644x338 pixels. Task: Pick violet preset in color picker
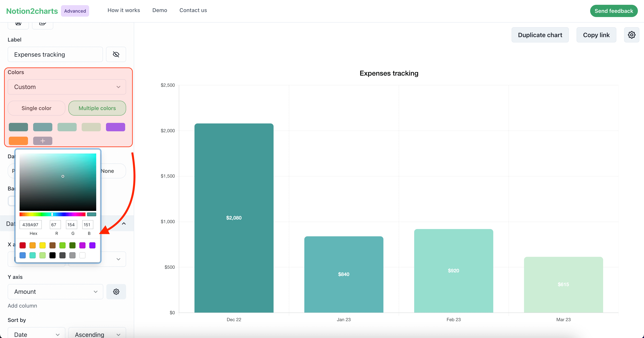pyautogui.click(x=92, y=245)
